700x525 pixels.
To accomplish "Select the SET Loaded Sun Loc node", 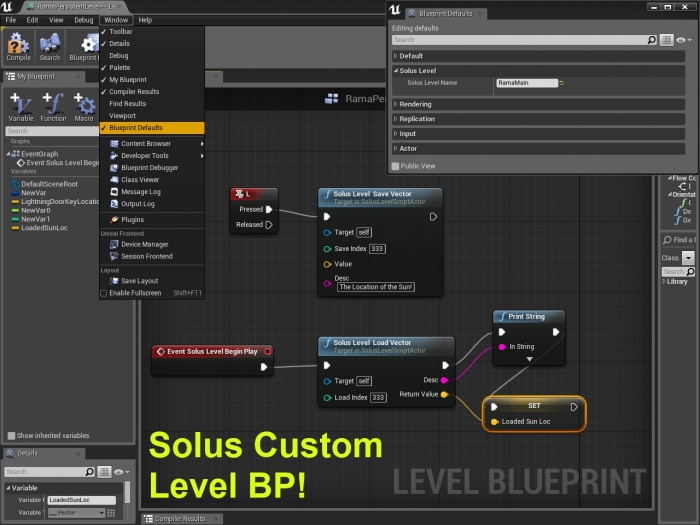I will 534,414.
